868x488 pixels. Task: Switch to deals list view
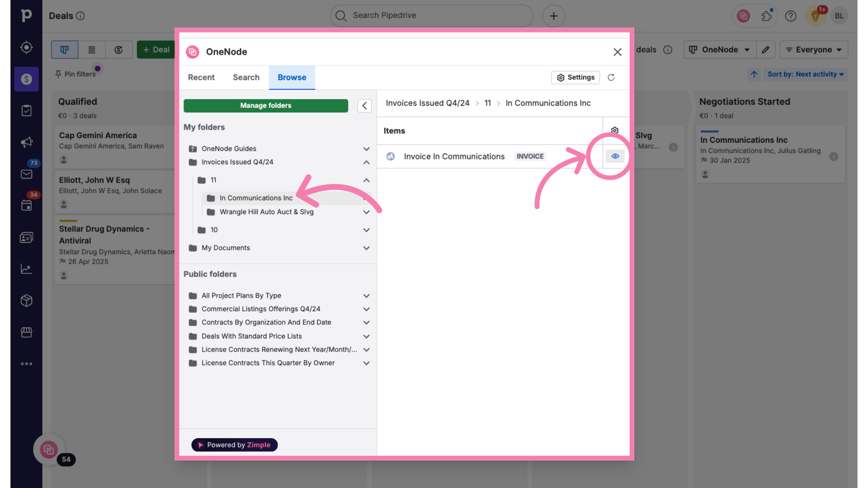[x=92, y=50]
